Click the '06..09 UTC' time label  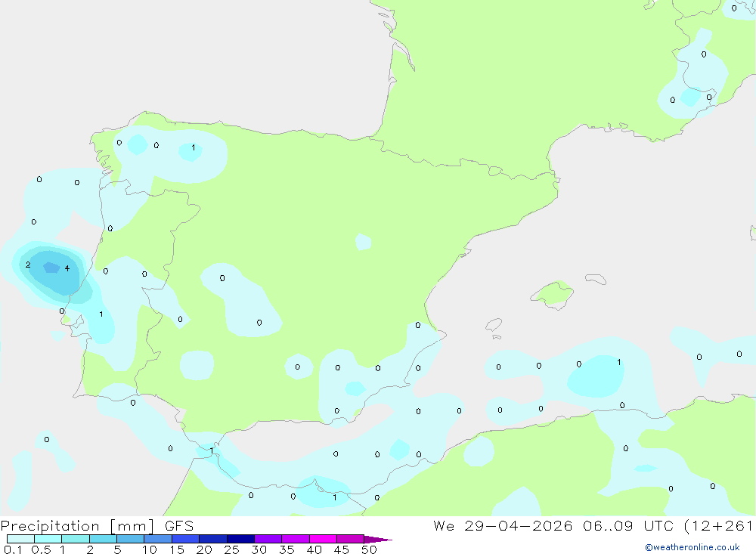coord(627,526)
